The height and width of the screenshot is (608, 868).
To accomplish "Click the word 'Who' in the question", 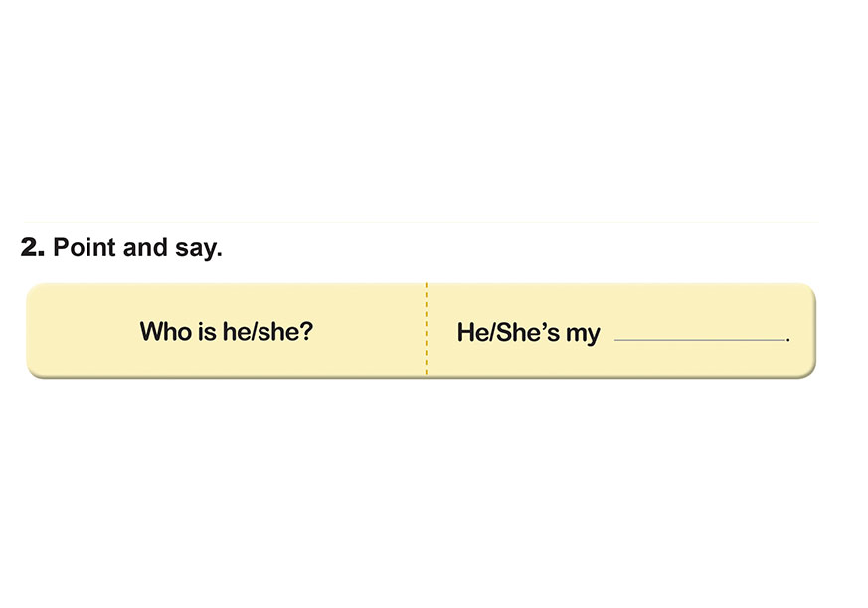I will (x=165, y=331).
